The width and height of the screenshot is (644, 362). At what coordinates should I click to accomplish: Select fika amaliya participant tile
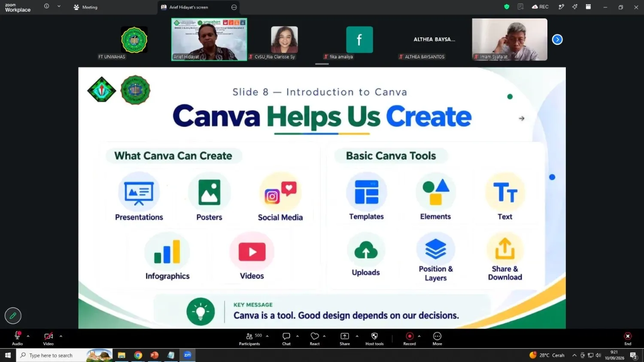360,39
